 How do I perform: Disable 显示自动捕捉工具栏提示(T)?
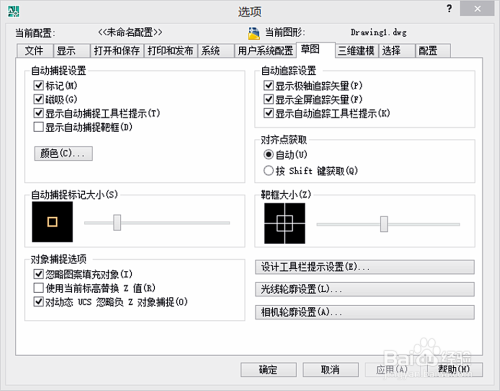[39, 113]
